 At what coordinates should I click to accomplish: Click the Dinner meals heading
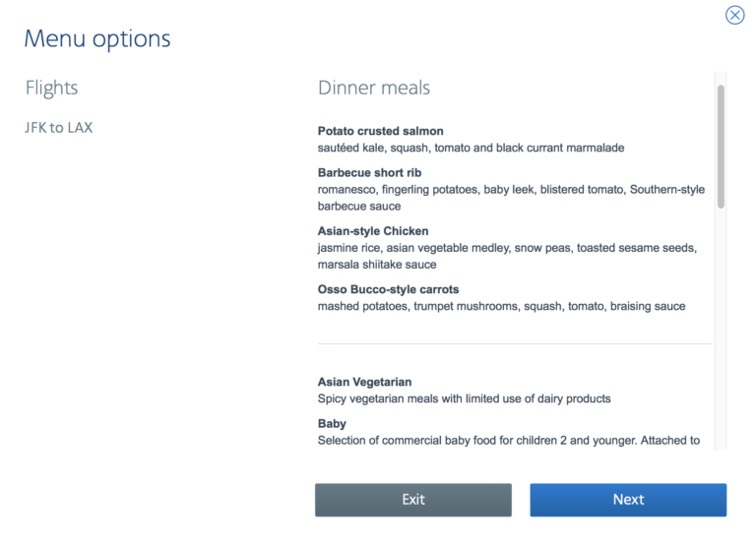374,88
